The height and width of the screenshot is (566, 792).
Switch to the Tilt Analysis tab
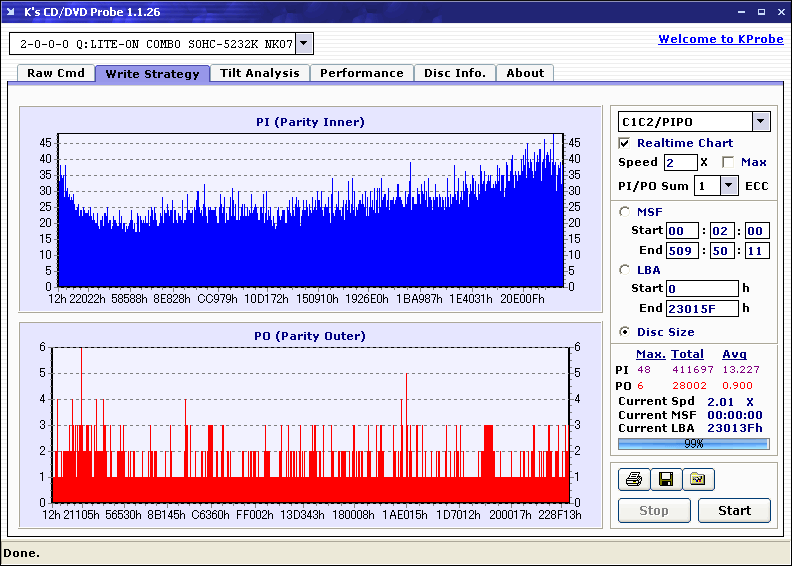click(x=259, y=73)
